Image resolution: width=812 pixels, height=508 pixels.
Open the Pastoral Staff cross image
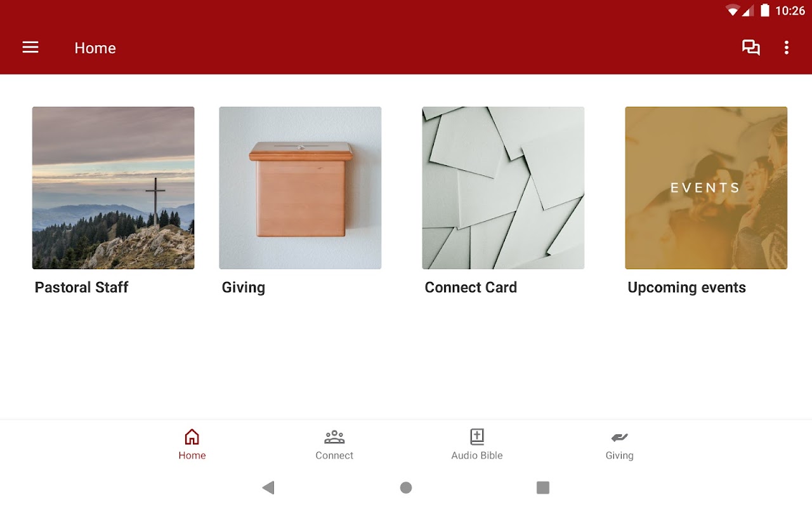pyautogui.click(x=114, y=188)
